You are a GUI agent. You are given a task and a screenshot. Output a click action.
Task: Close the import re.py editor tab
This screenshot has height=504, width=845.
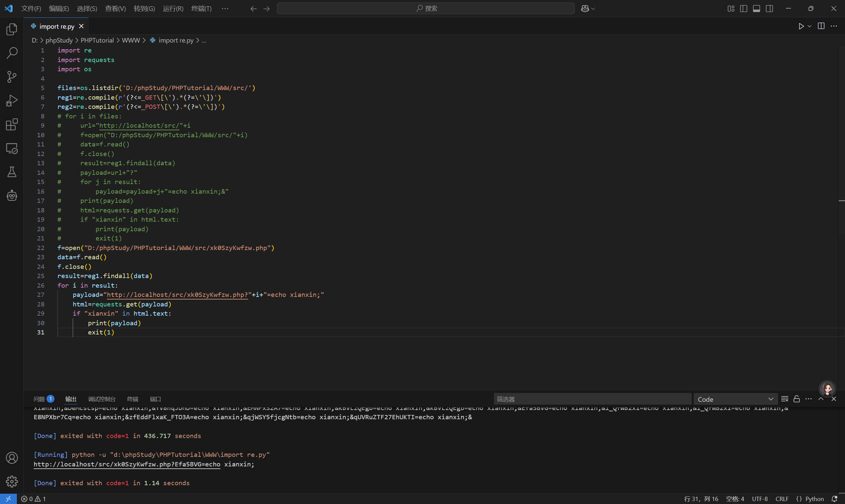click(82, 26)
